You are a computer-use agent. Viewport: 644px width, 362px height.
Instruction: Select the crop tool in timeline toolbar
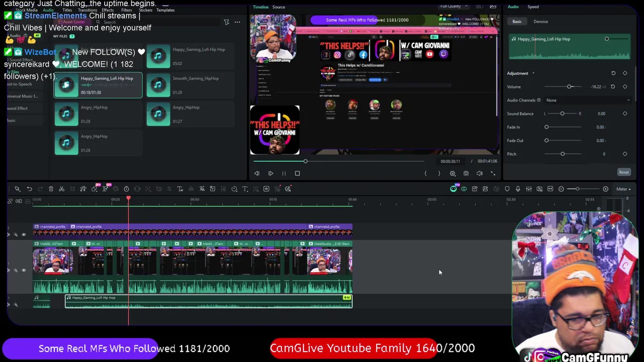72,189
